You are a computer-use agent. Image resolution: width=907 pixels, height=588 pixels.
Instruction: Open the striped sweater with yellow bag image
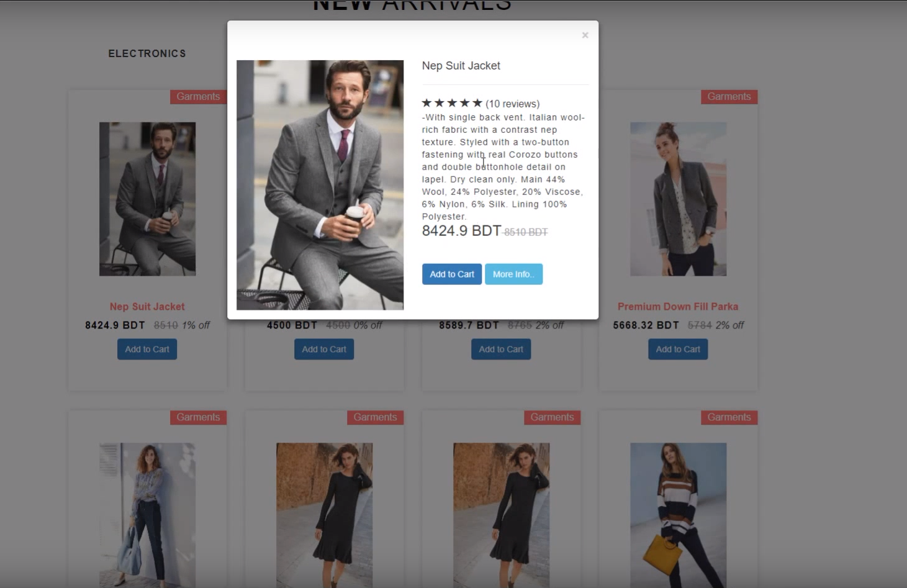pyautogui.click(x=678, y=515)
